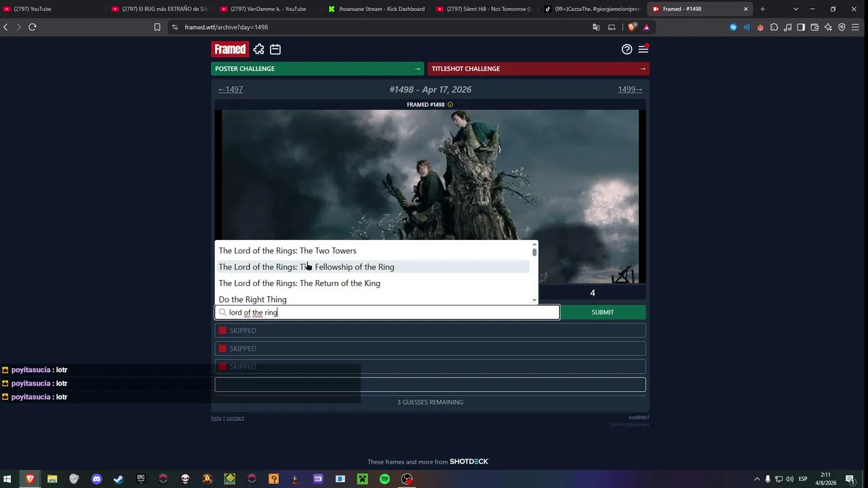Switch to the El BUG más EXTRAÑO tab
Image resolution: width=868 pixels, height=488 pixels.
coord(160,9)
